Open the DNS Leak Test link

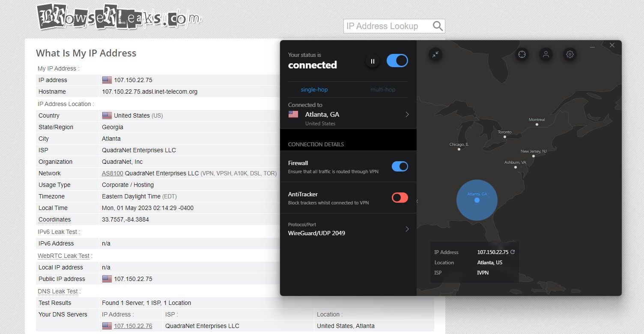[x=58, y=291]
